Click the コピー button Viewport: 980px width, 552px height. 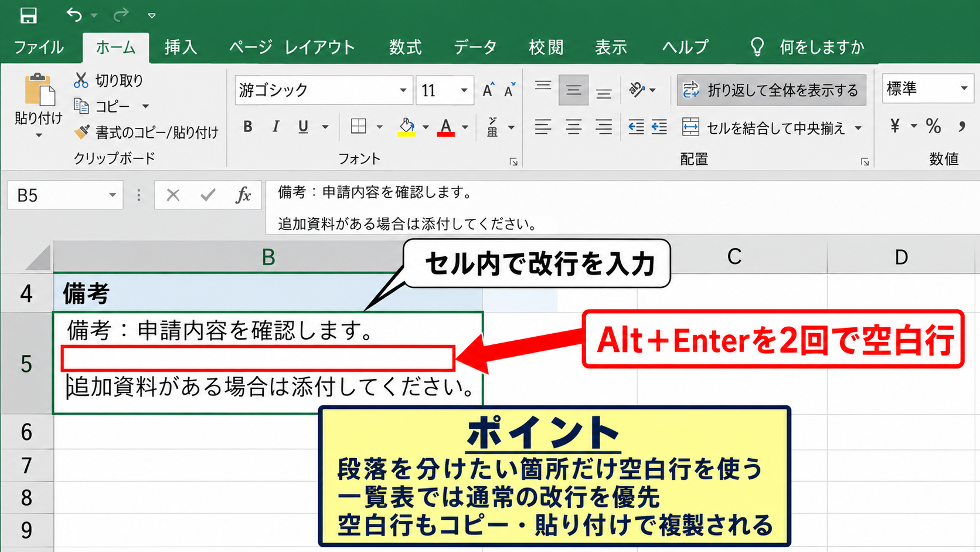tap(103, 106)
